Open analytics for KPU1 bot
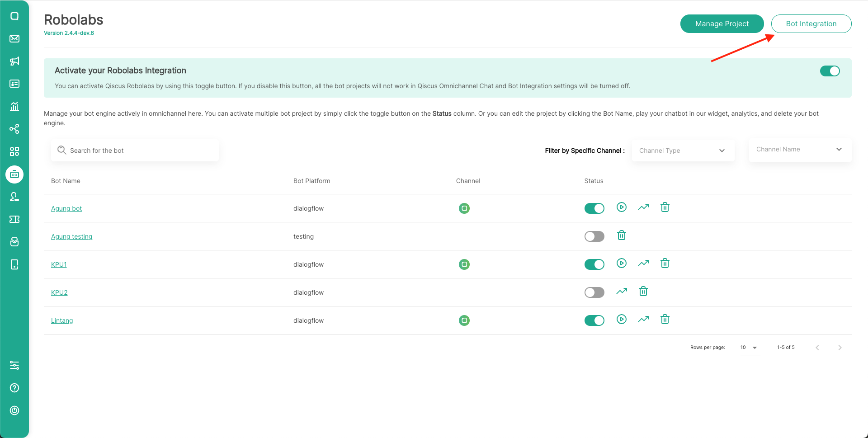 pyautogui.click(x=643, y=263)
